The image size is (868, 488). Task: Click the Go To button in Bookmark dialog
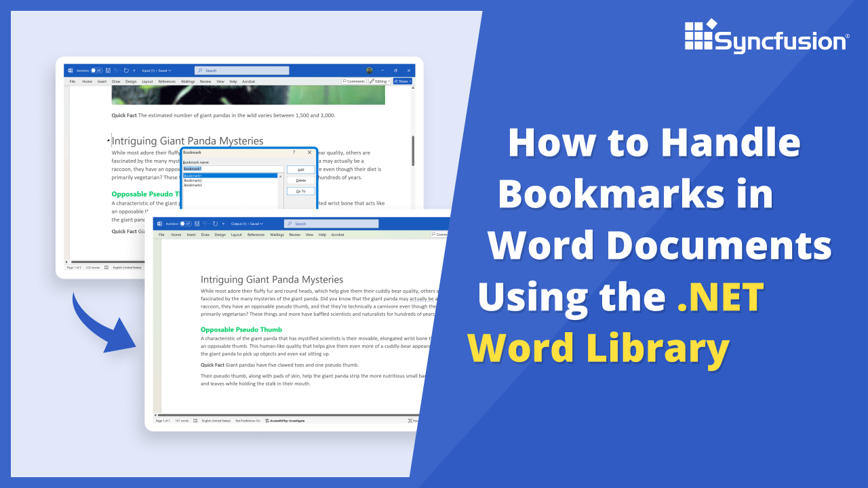[300, 192]
